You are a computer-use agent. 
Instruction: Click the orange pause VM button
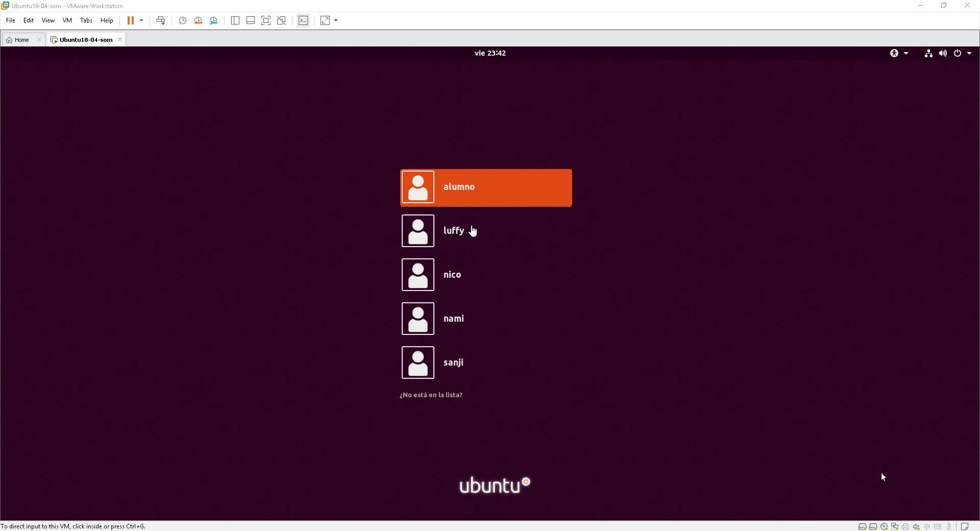(131, 20)
